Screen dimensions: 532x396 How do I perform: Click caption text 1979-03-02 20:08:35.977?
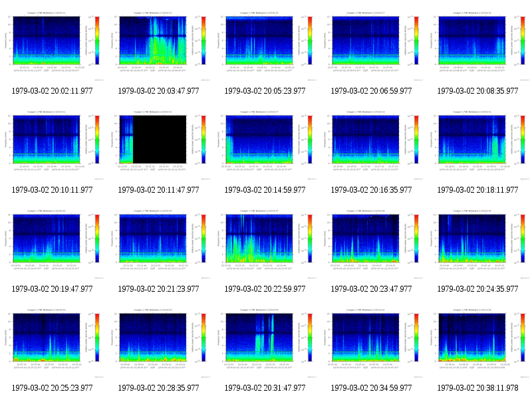tap(477, 91)
